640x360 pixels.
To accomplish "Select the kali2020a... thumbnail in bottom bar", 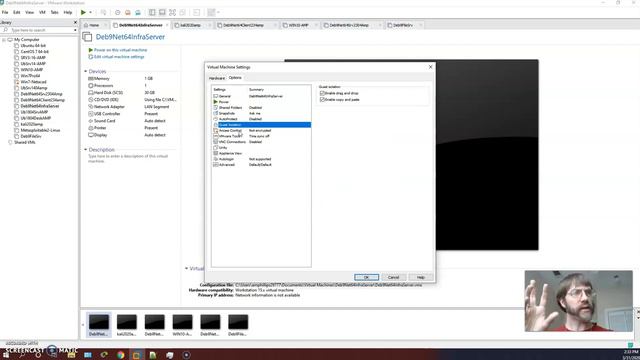I will [127, 325].
